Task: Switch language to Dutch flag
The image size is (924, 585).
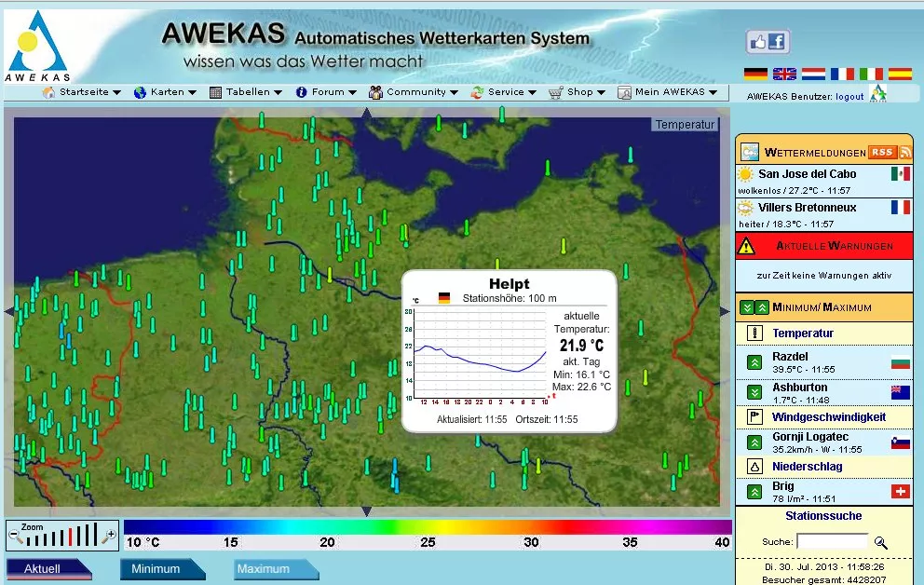Action: [x=813, y=74]
